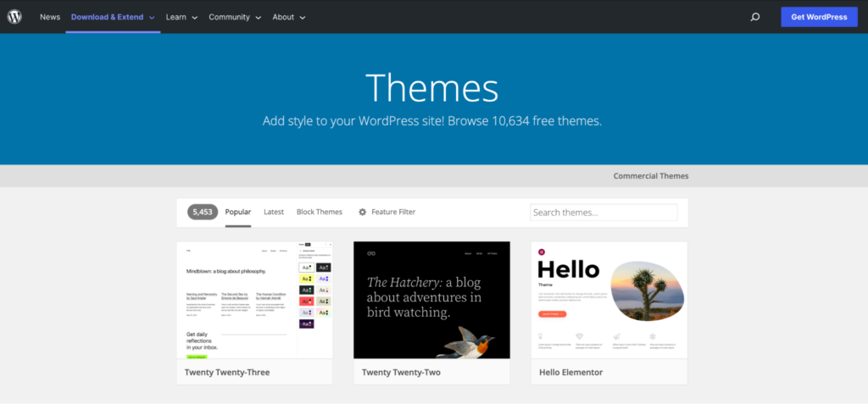This screenshot has height=404, width=868.
Task: Focus the Search themes input field
Action: pyautogui.click(x=604, y=213)
